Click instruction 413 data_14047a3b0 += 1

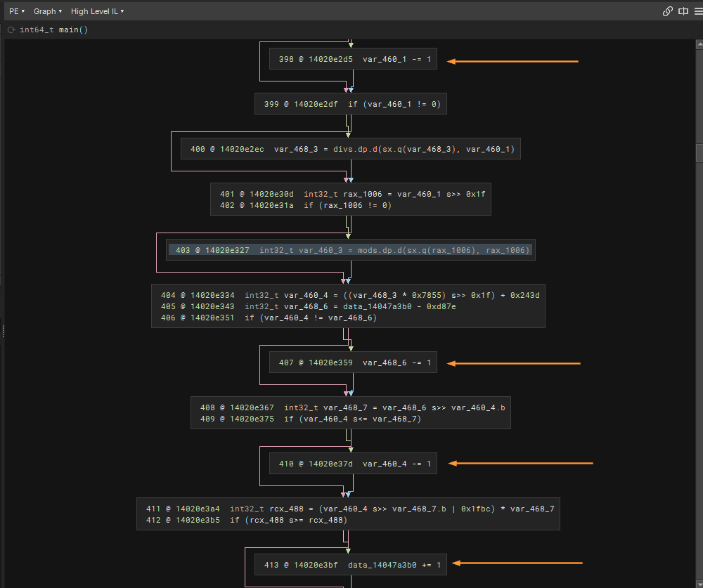pos(350,565)
